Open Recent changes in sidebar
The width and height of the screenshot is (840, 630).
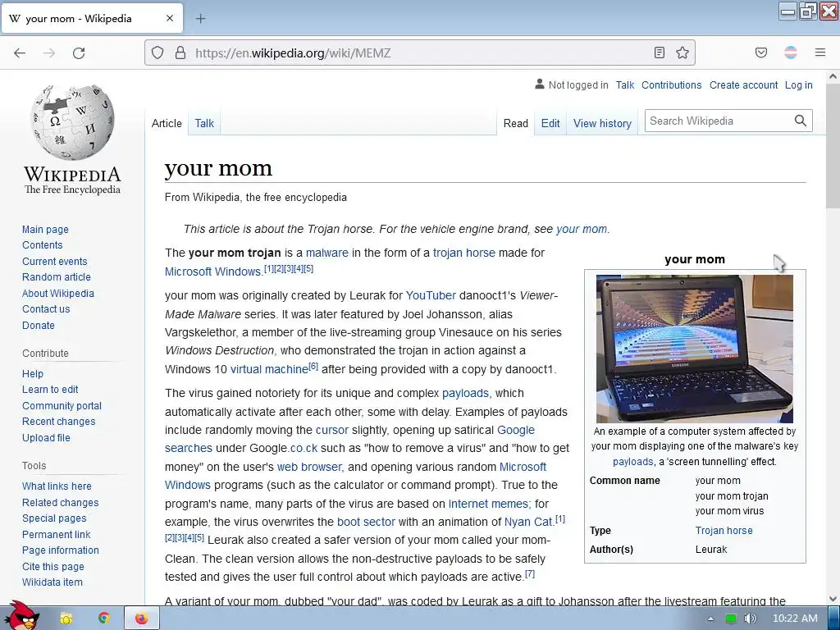58,422
